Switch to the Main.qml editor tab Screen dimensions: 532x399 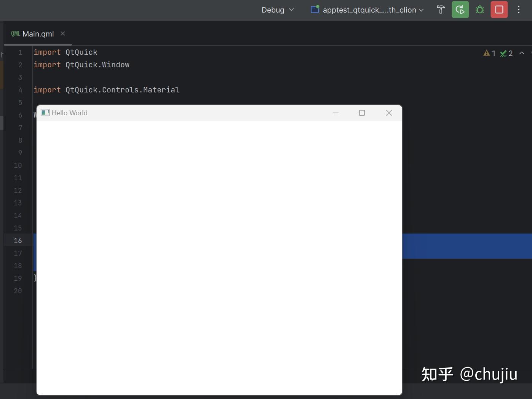click(x=38, y=33)
